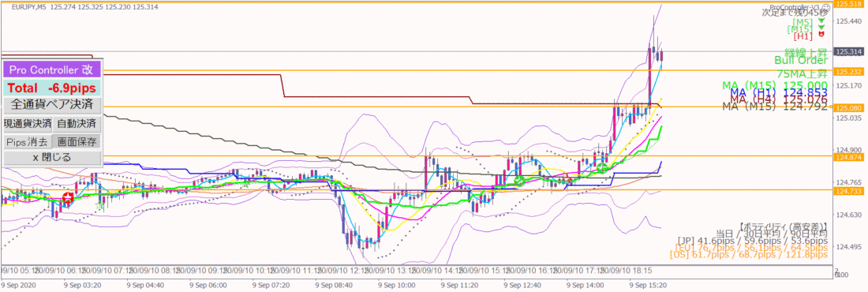Click the Total -6.9pips readout
This screenshot has width=868, height=292.
[x=51, y=88]
